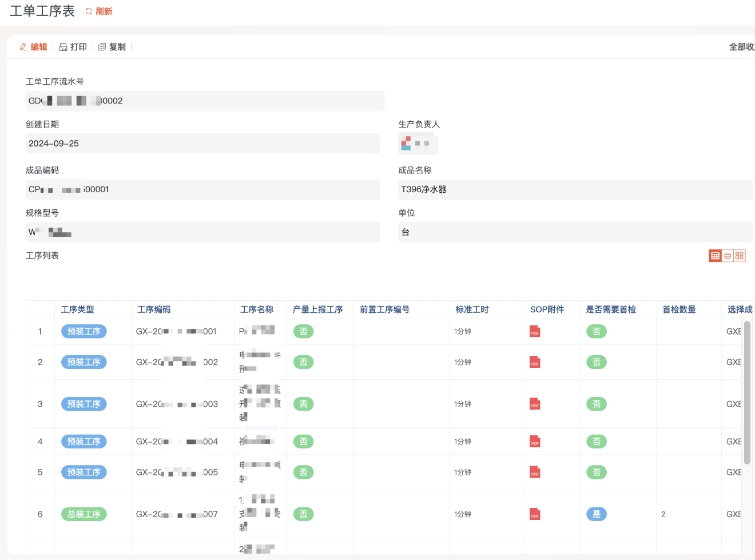Click the 单位 field showing 台
Viewport: 755px width, 560px height.
(x=575, y=232)
